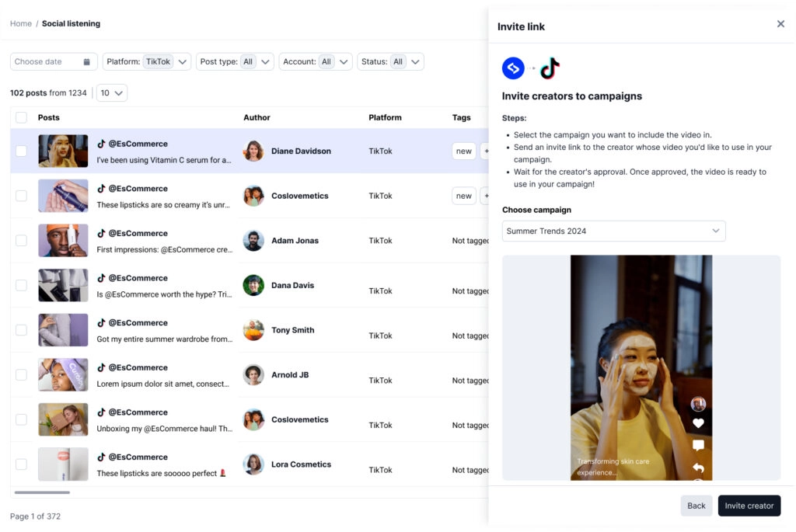Sort by Platform column header
796x532 pixels.
pos(385,117)
